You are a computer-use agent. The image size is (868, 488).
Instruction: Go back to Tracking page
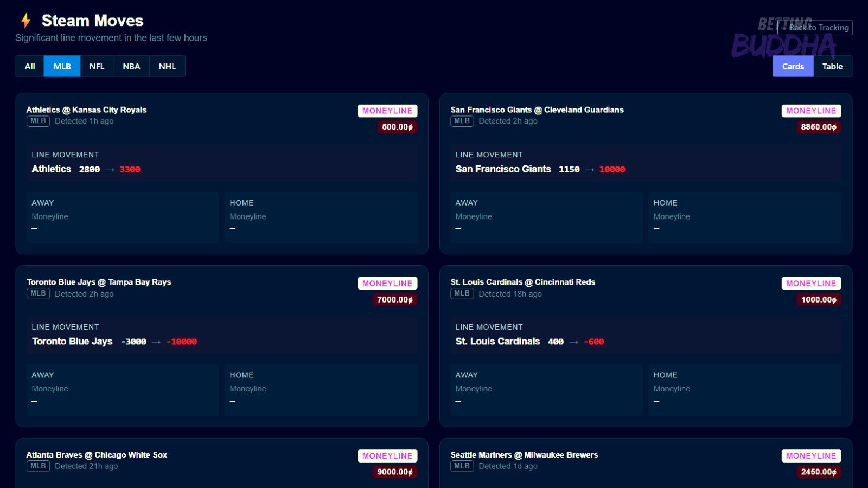tap(815, 28)
